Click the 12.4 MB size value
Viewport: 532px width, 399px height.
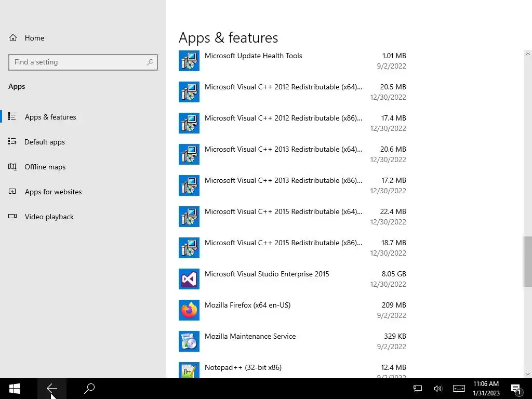click(x=394, y=367)
